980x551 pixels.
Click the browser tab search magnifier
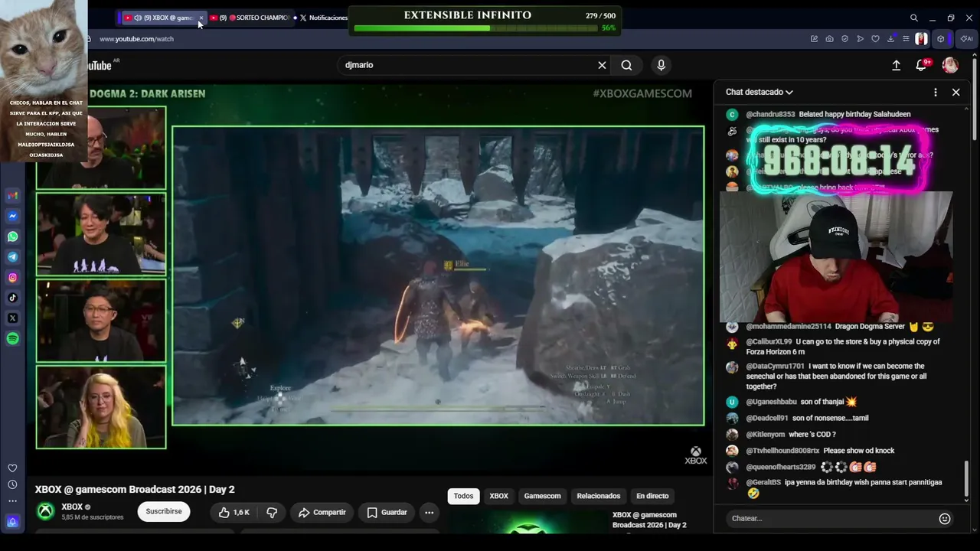[914, 18]
